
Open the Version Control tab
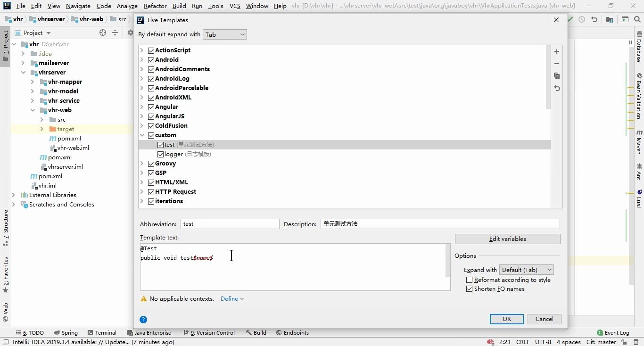tap(209, 332)
